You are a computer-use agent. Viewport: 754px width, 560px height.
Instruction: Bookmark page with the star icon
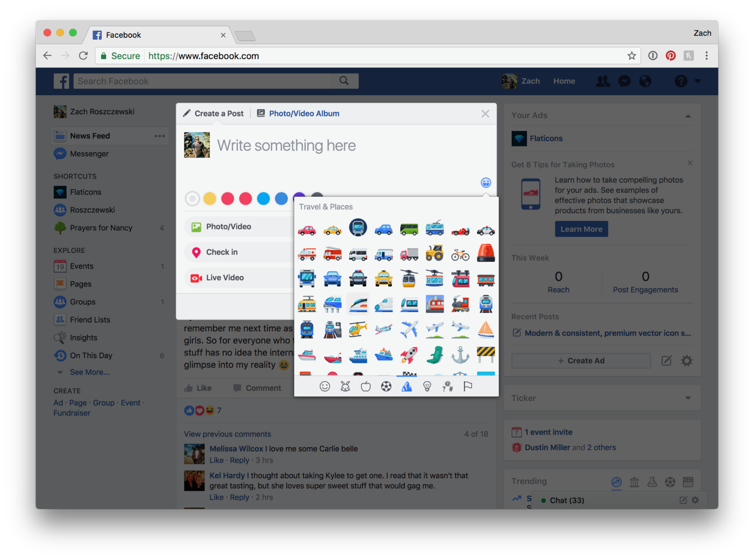pos(632,56)
